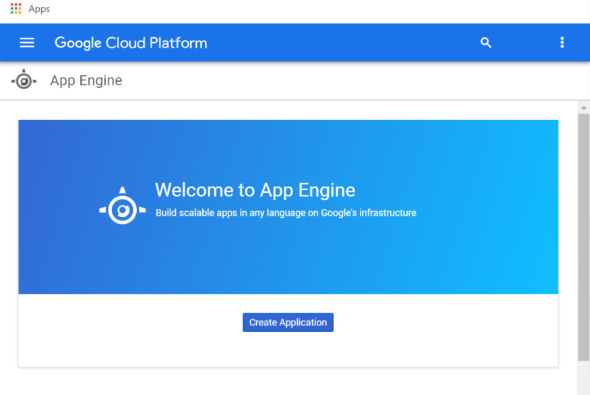The height and width of the screenshot is (395, 590).
Task: Click the search magnifier icon
Action: [486, 43]
